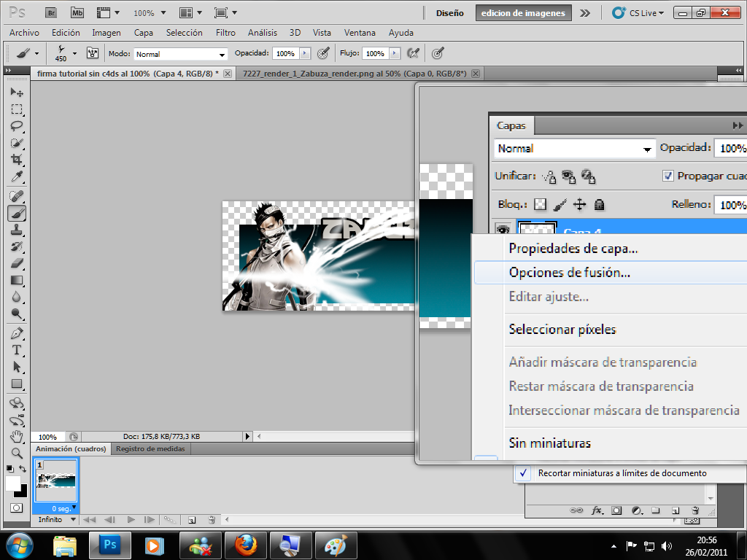Select the Pen tool
The image size is (747, 560).
tap(17, 333)
